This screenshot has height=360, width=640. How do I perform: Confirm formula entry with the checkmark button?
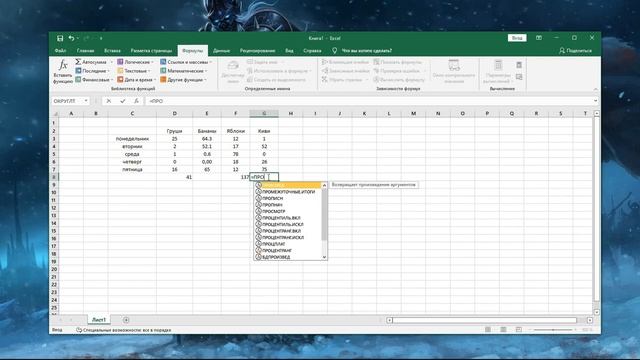pos(122,101)
